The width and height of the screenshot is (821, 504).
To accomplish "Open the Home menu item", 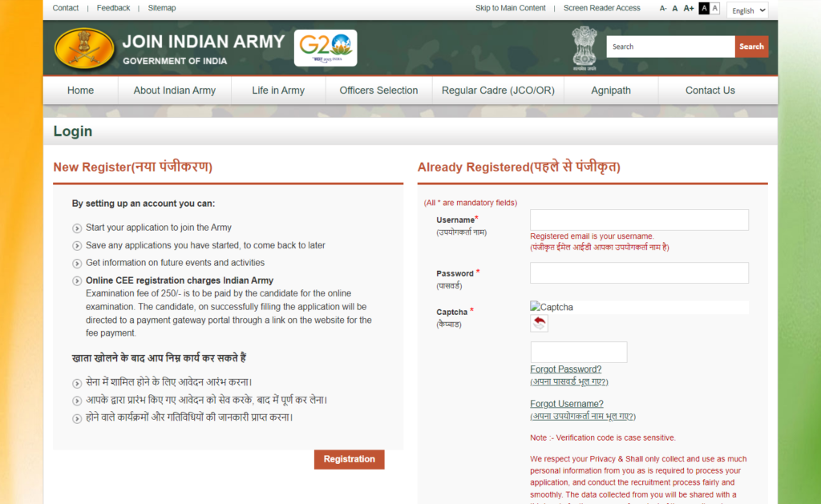I will coord(81,90).
